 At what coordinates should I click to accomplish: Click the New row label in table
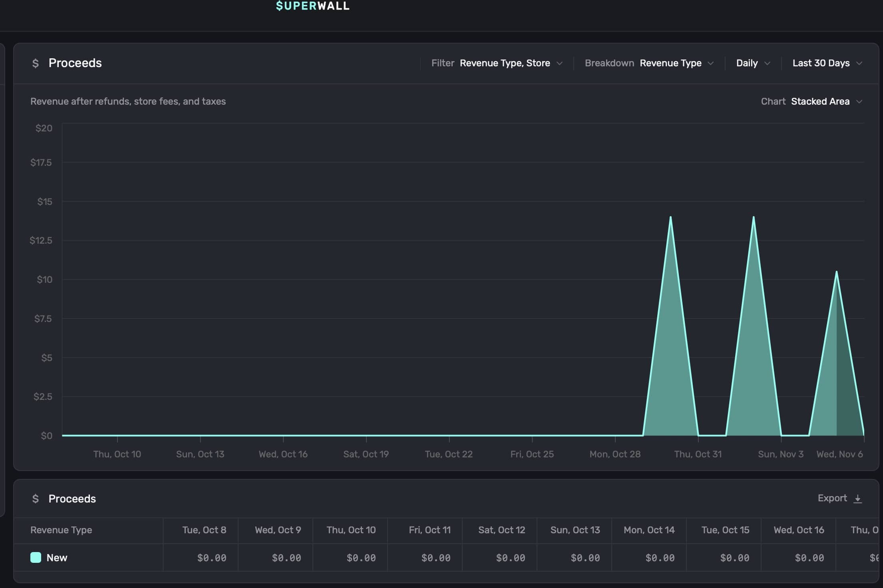[57, 558]
